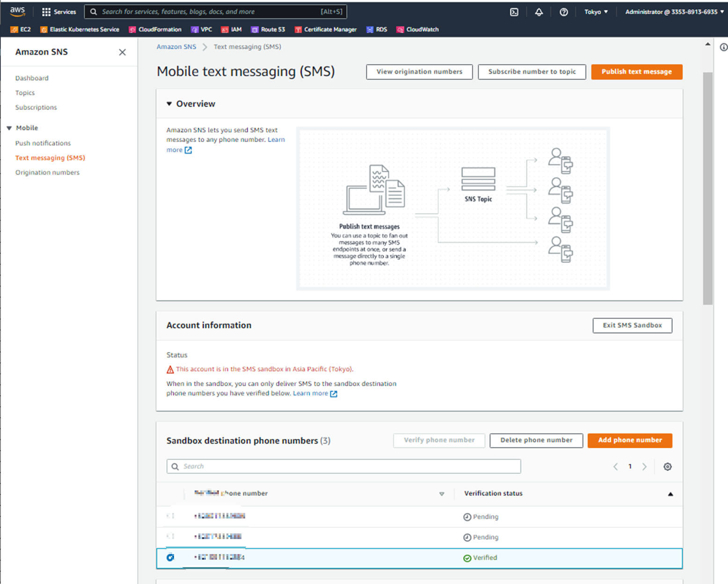The height and width of the screenshot is (584, 728).
Task: Click Amazon SNS breadcrumb link
Action: click(x=176, y=47)
